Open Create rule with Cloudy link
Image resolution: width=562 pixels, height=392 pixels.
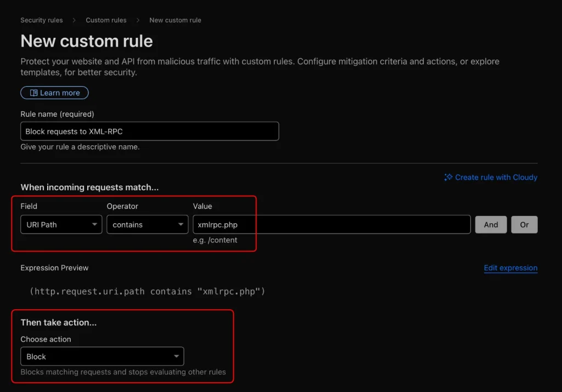click(x=491, y=177)
